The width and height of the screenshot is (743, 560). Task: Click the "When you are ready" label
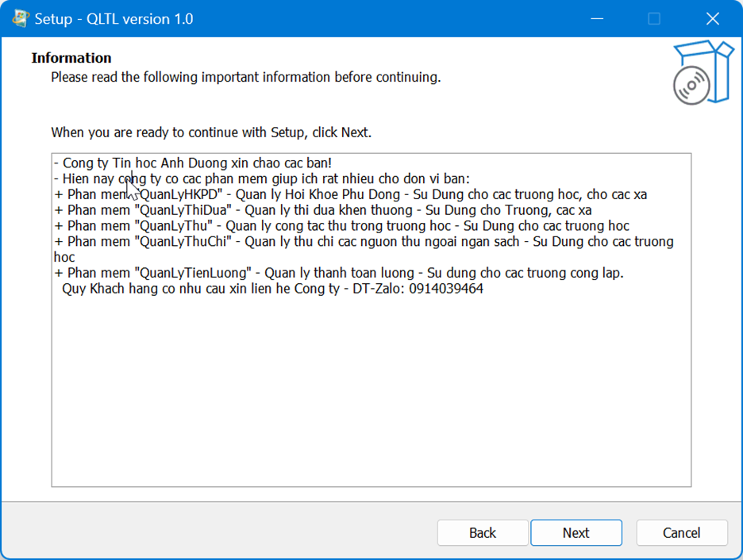coord(211,132)
